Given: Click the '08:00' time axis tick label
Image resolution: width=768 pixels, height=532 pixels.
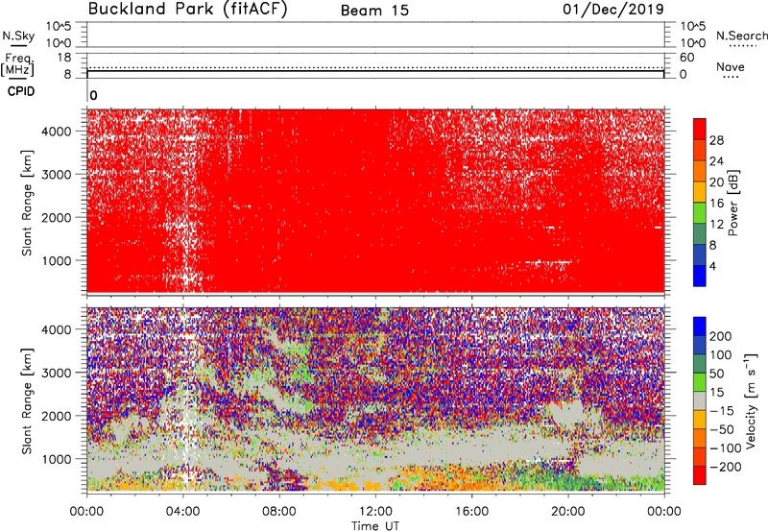Looking at the screenshot, I should click(x=279, y=512).
